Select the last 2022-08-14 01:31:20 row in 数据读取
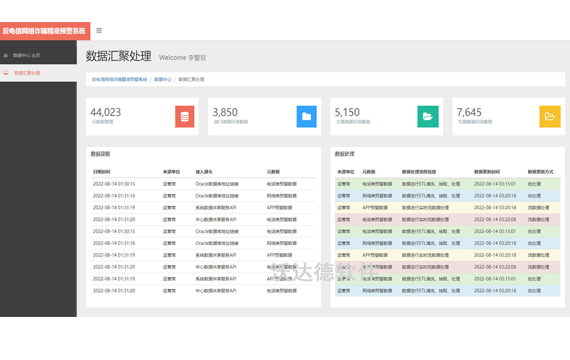Screen dimensions: 570x360 click(x=203, y=291)
